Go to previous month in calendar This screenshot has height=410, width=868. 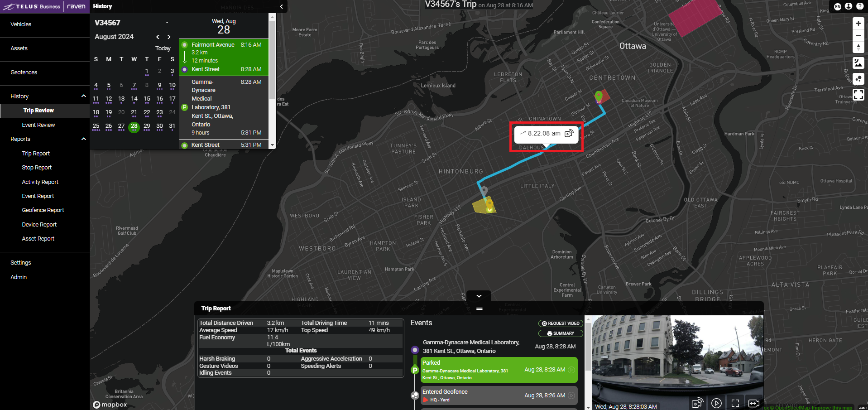tap(158, 37)
